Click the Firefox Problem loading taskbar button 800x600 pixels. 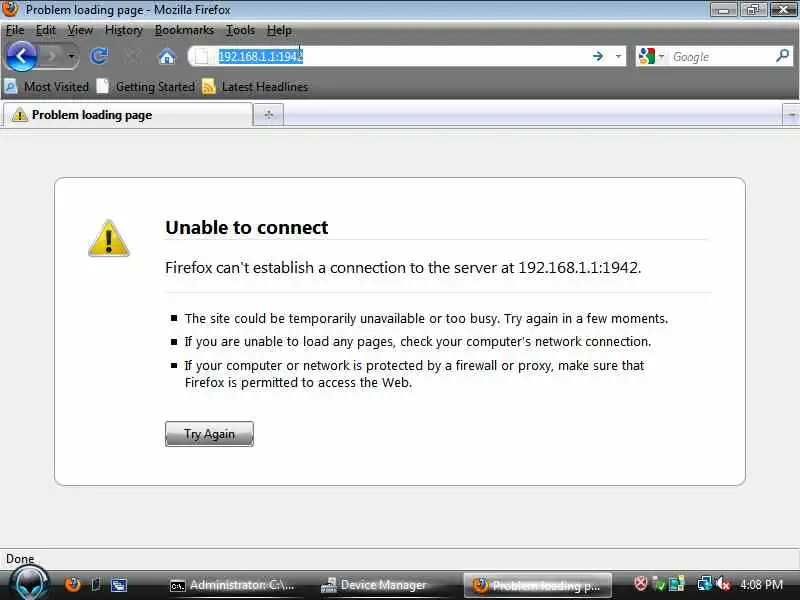pyautogui.click(x=537, y=586)
